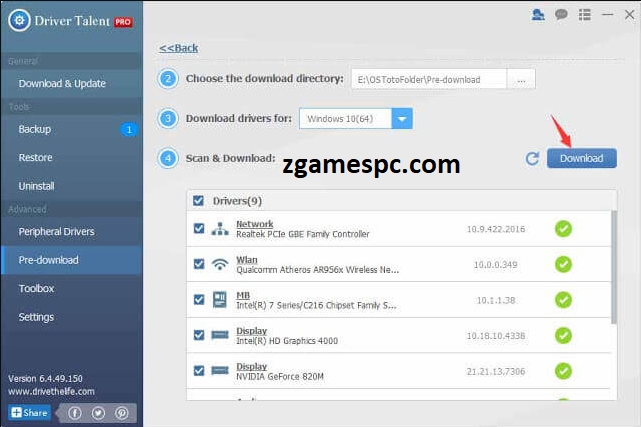Click green checkmark for Intel Chipset driver

pyautogui.click(x=563, y=300)
